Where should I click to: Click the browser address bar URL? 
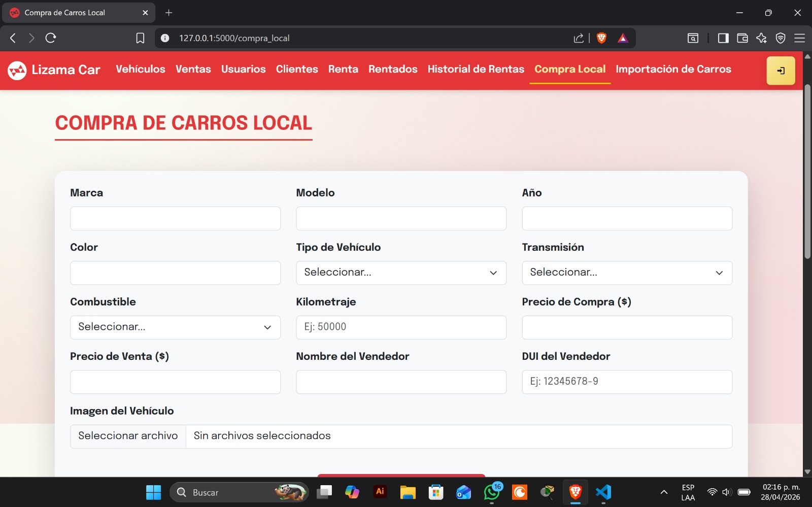click(x=234, y=38)
